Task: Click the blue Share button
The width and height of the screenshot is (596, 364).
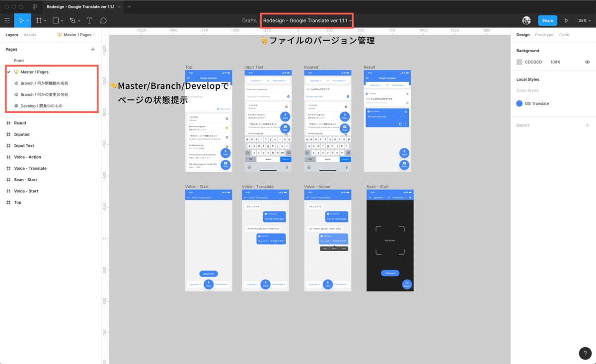Action: click(547, 20)
